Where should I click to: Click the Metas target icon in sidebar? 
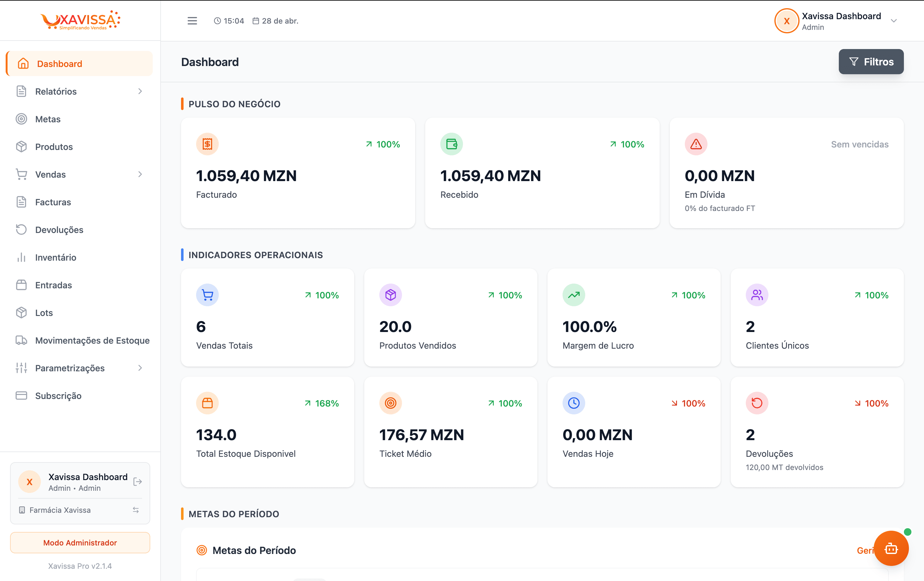click(x=21, y=119)
